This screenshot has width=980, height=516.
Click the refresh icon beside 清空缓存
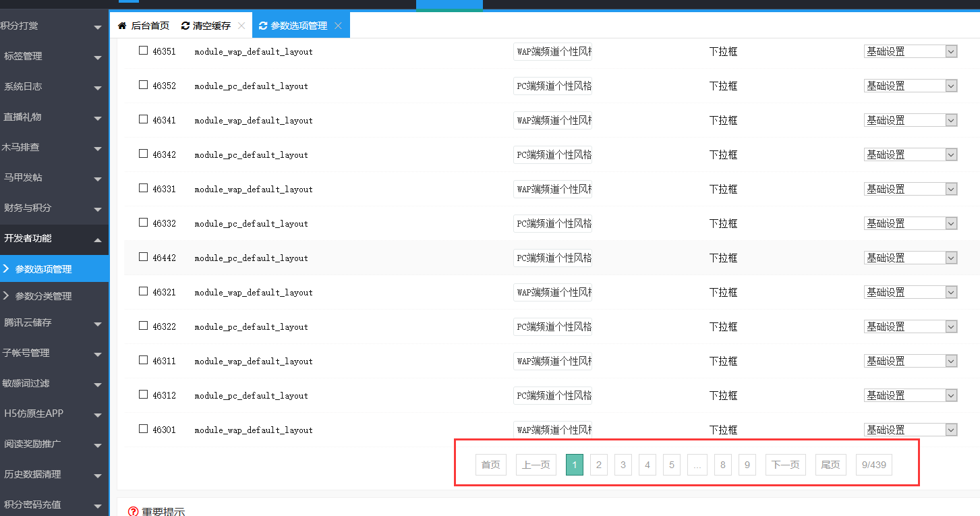point(185,26)
